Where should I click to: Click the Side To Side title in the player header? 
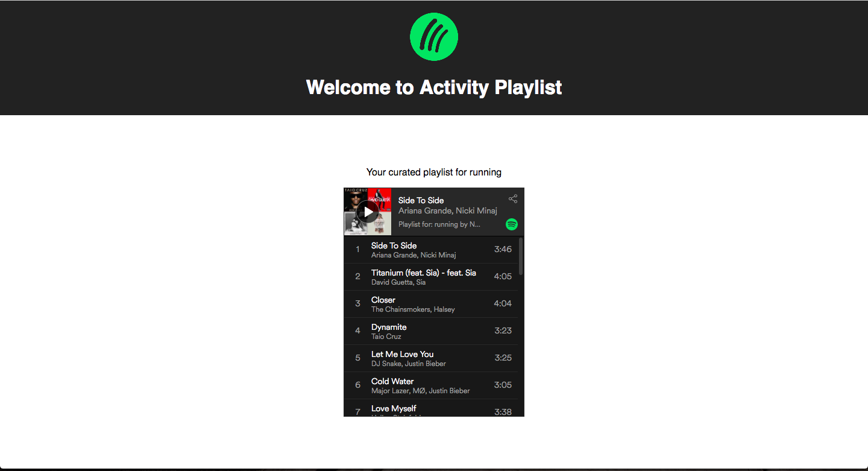[421, 200]
